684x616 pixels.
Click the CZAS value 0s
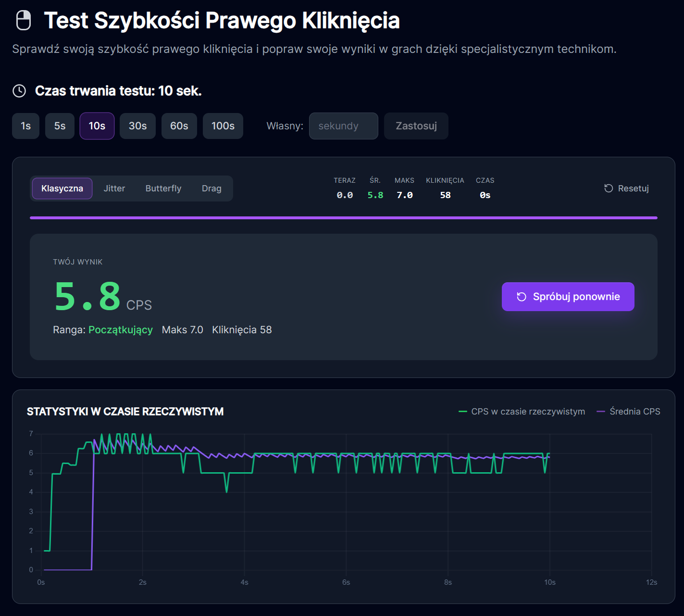485,195
